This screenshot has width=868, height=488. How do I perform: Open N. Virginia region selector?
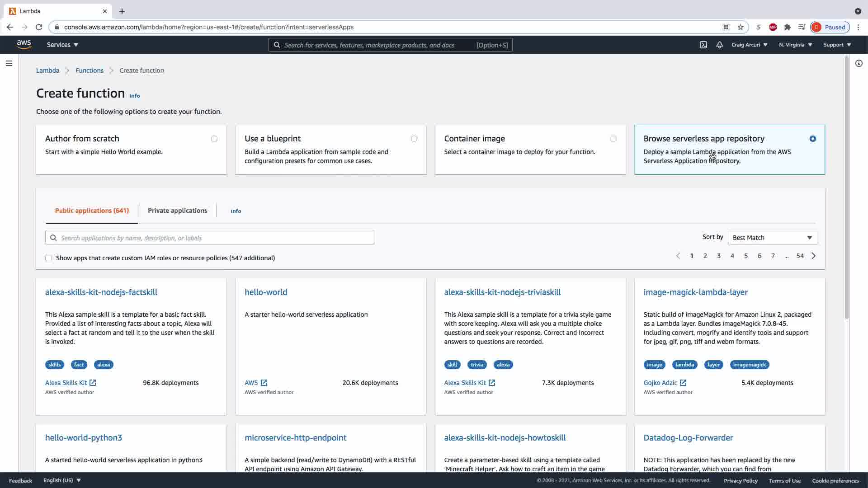pyautogui.click(x=795, y=45)
